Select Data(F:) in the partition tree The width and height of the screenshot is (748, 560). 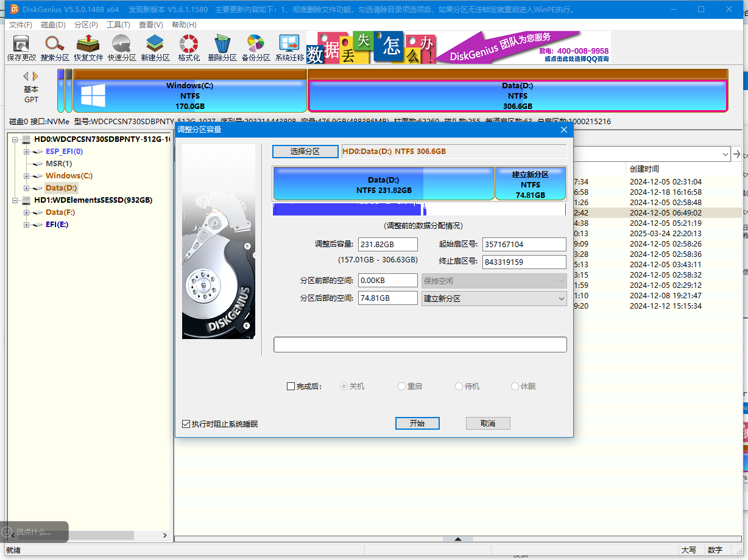coord(60,212)
